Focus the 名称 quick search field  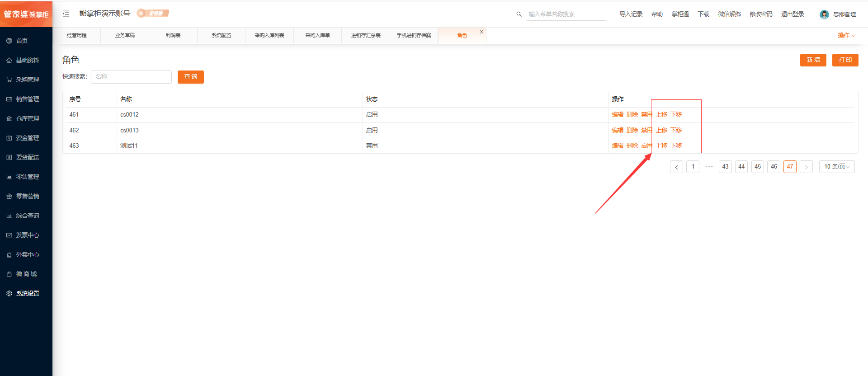click(131, 77)
